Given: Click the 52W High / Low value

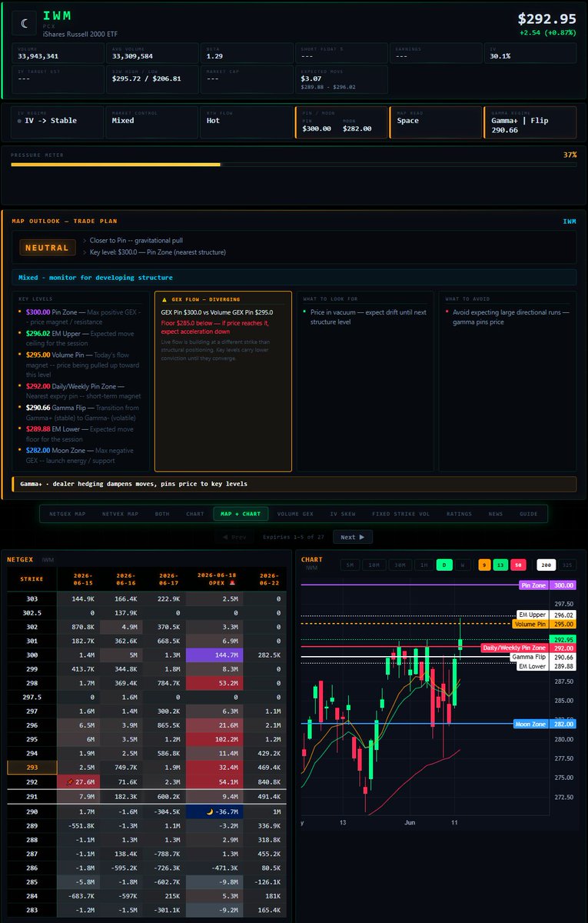Looking at the screenshot, I should pos(147,78).
